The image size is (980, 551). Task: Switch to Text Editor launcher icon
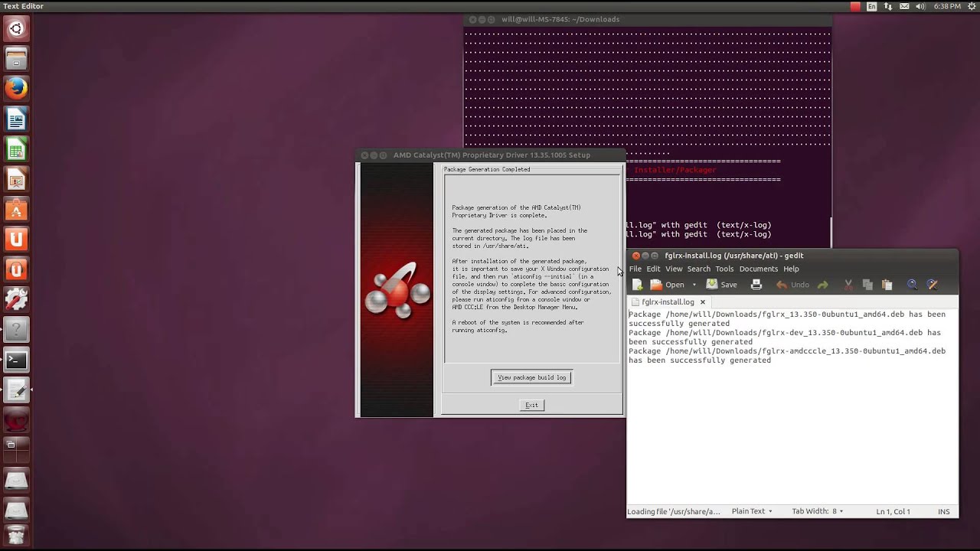(16, 390)
